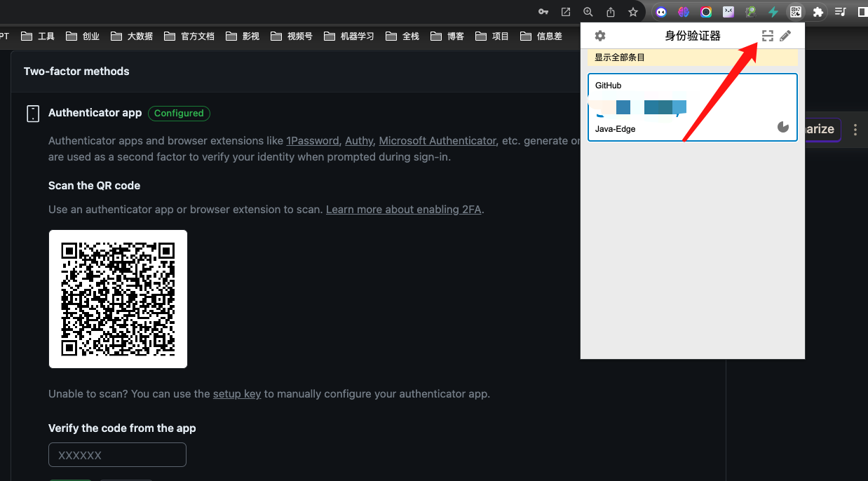Open the setup key link
Image resolution: width=868 pixels, height=481 pixels.
click(237, 394)
